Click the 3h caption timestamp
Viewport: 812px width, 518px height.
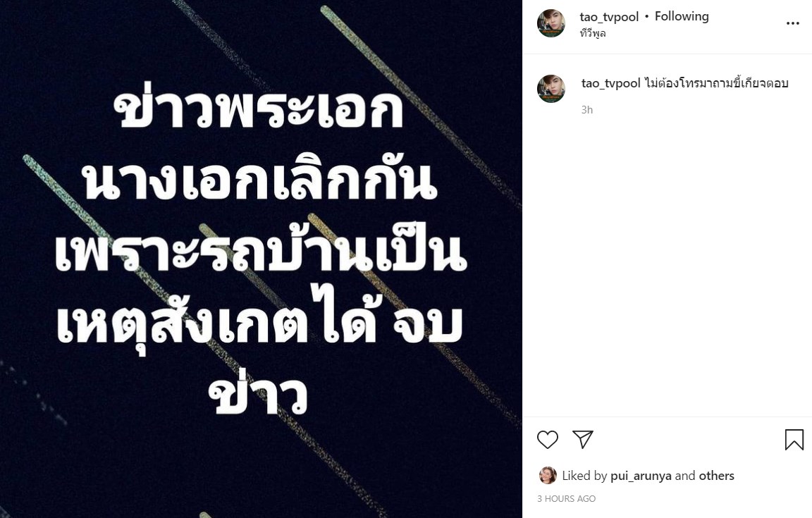click(586, 110)
